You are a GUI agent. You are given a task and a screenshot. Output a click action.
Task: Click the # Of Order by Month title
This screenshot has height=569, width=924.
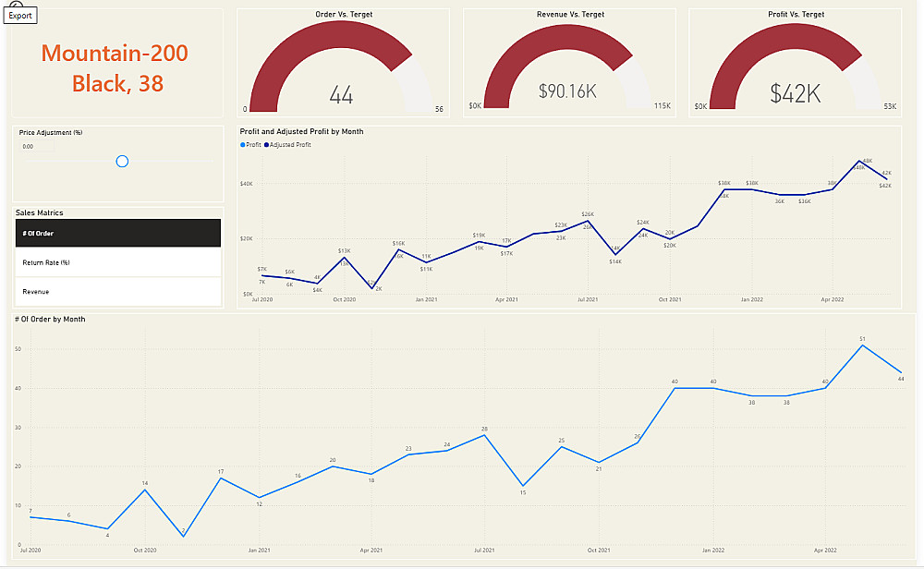(50, 320)
